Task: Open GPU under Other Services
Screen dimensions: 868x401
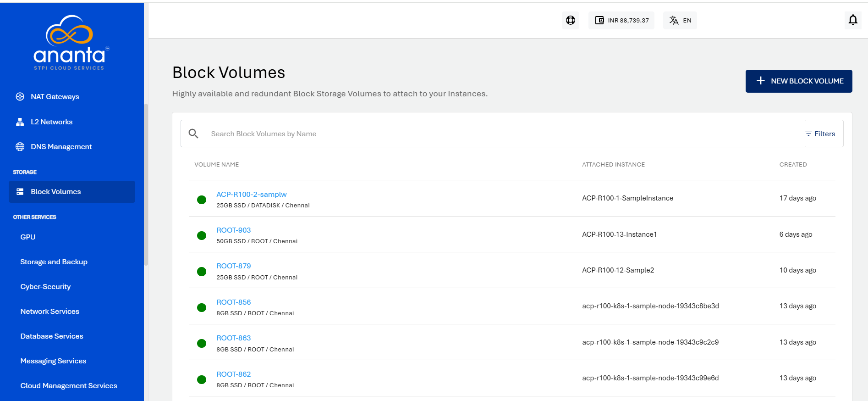Action: [27, 237]
